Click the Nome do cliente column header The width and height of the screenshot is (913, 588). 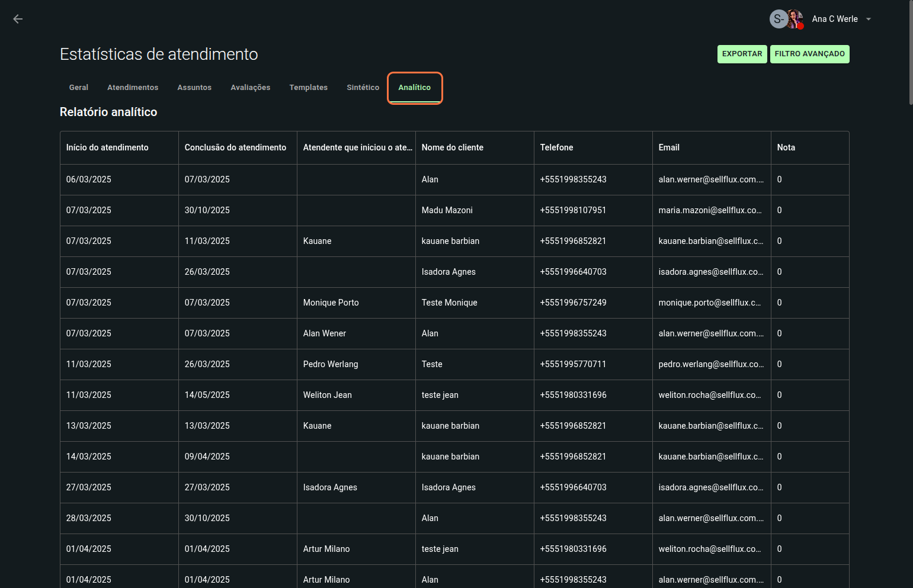tap(453, 147)
